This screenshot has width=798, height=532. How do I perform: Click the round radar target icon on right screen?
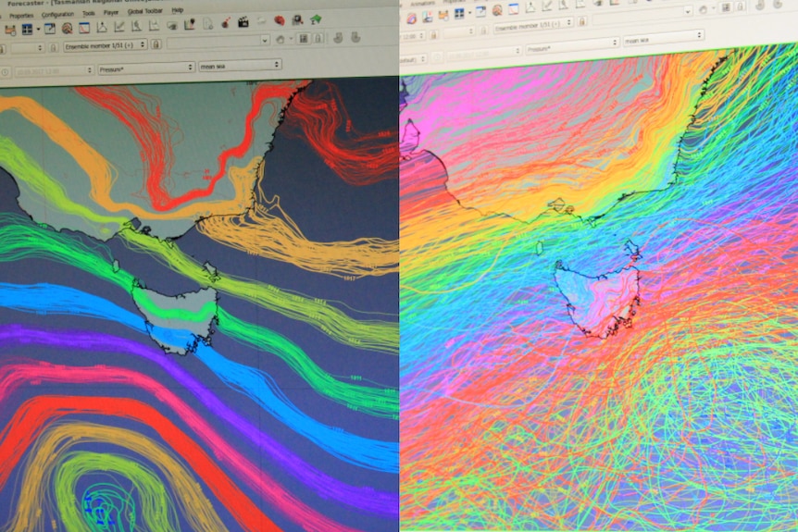click(497, 10)
